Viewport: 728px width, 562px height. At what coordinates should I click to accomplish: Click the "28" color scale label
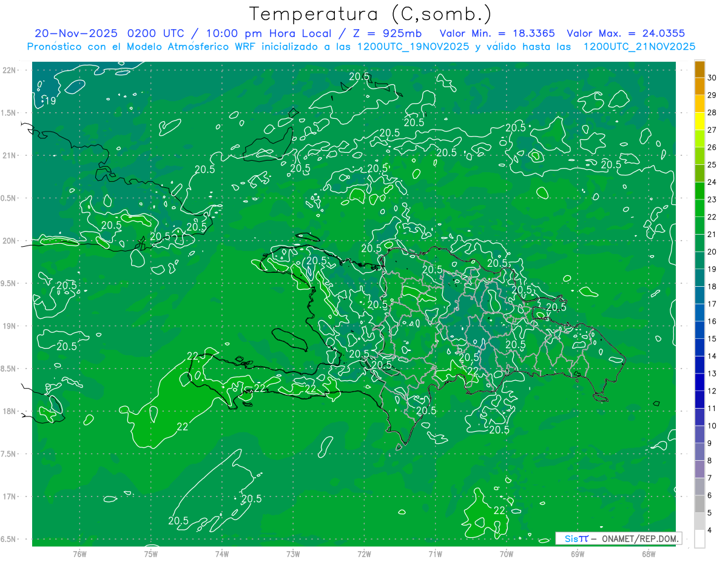pyautogui.click(x=712, y=112)
